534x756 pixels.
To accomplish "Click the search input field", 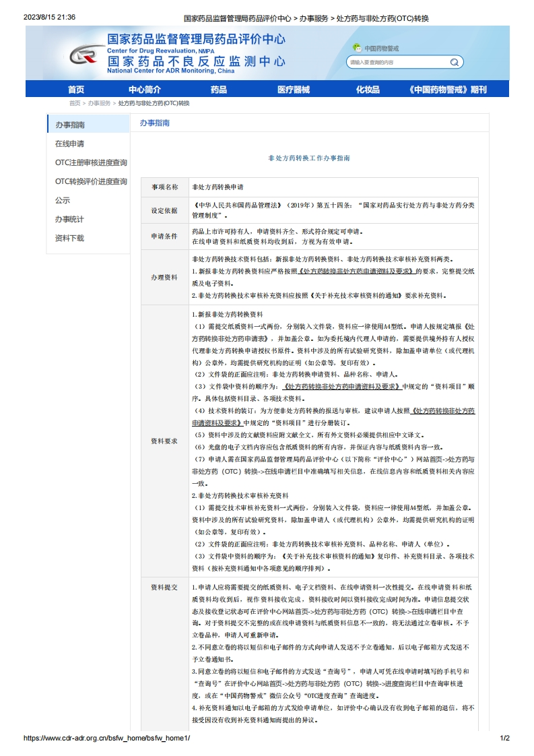I will (x=397, y=62).
